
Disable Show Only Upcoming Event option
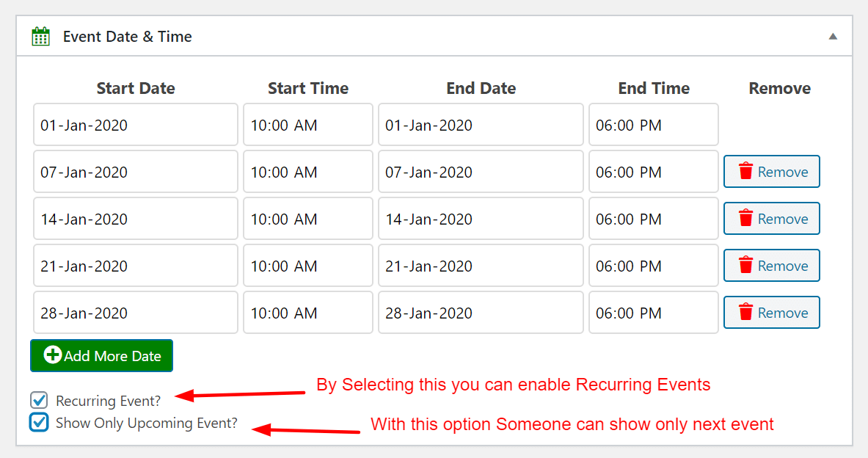(x=38, y=422)
